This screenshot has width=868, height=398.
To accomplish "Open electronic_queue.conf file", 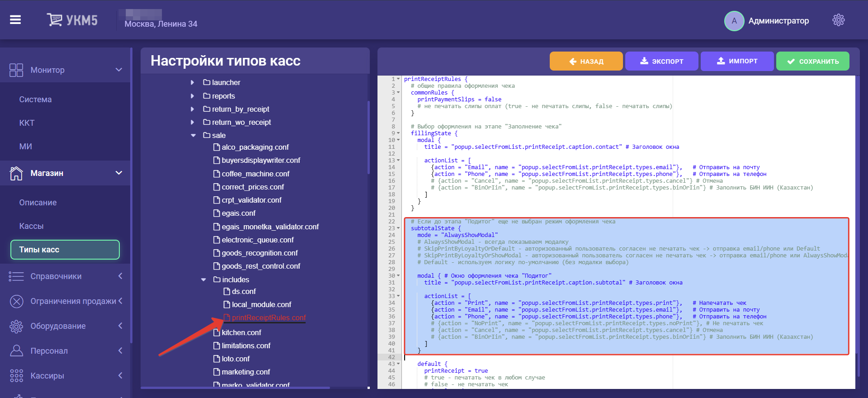I will click(257, 240).
